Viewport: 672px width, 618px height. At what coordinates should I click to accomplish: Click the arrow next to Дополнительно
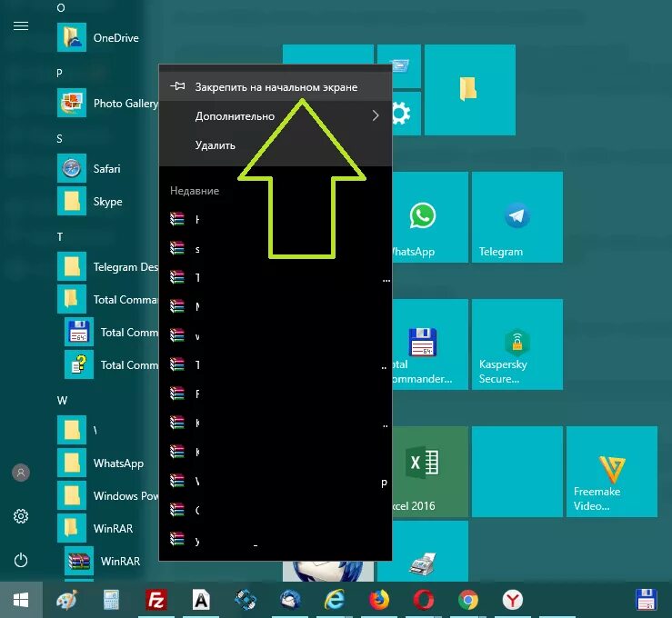coord(376,115)
